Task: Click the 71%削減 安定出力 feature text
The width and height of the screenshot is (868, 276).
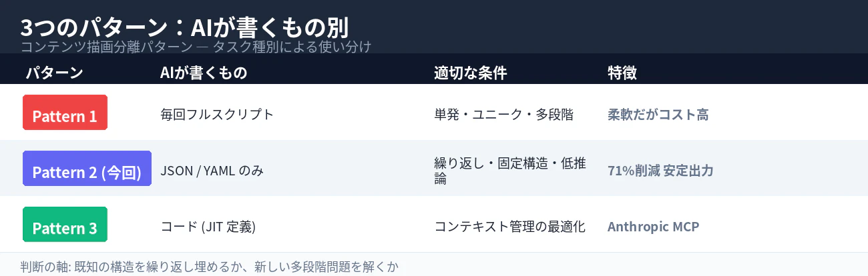Action: 660,170
